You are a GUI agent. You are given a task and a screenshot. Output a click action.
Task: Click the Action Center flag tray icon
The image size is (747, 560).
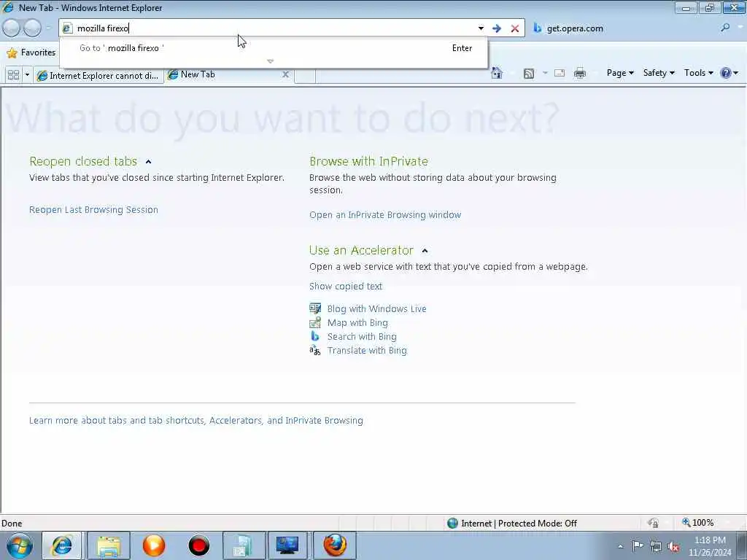click(x=638, y=545)
